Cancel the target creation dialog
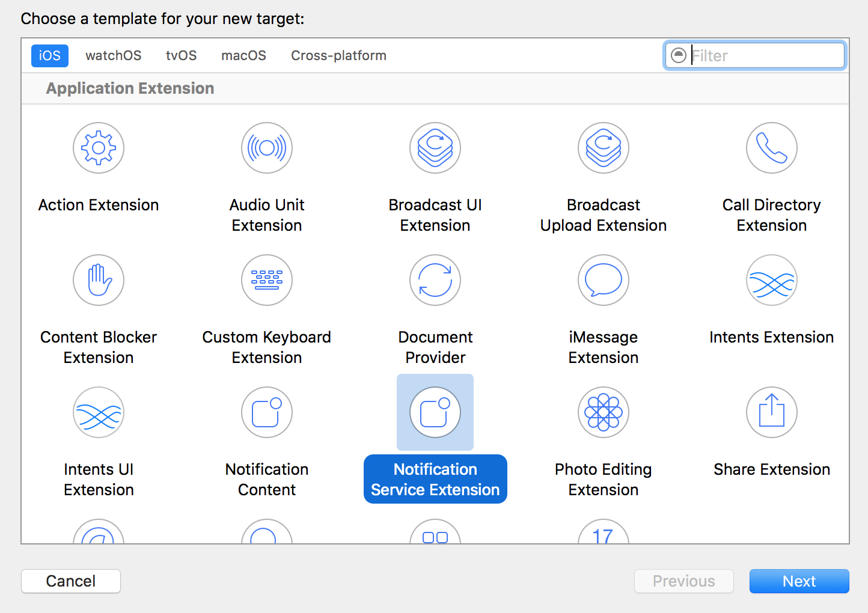 click(x=70, y=581)
